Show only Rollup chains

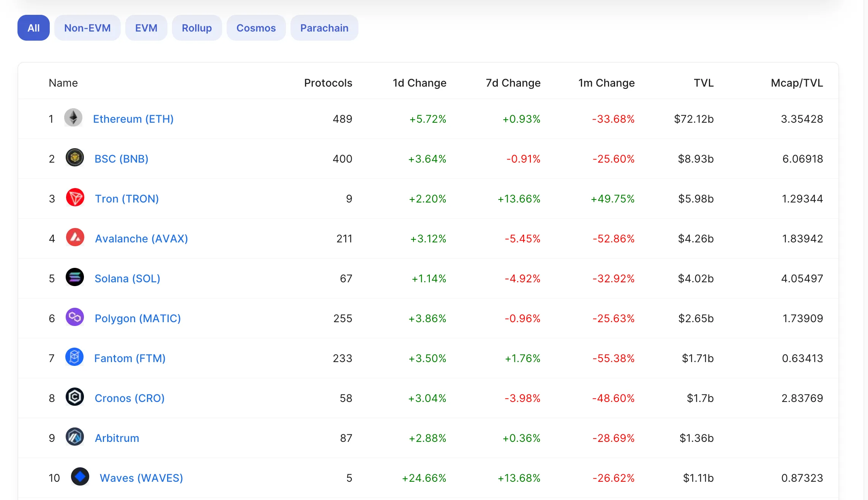pyautogui.click(x=197, y=28)
